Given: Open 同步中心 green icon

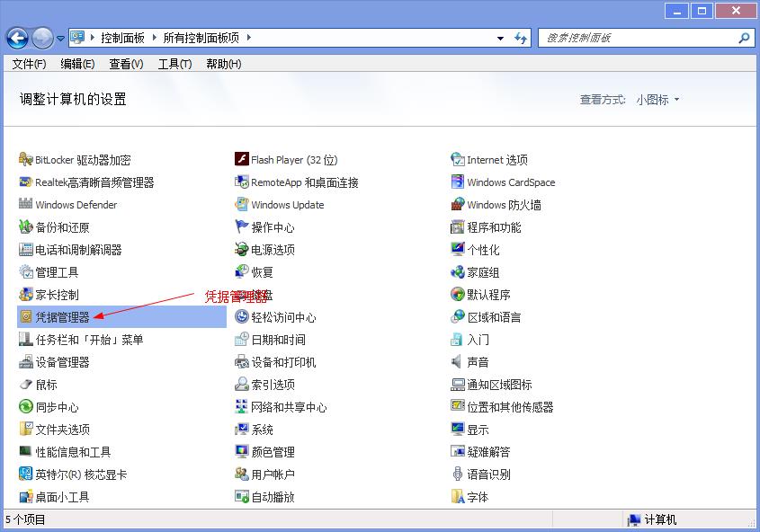Looking at the screenshot, I should pyautogui.click(x=26, y=406).
